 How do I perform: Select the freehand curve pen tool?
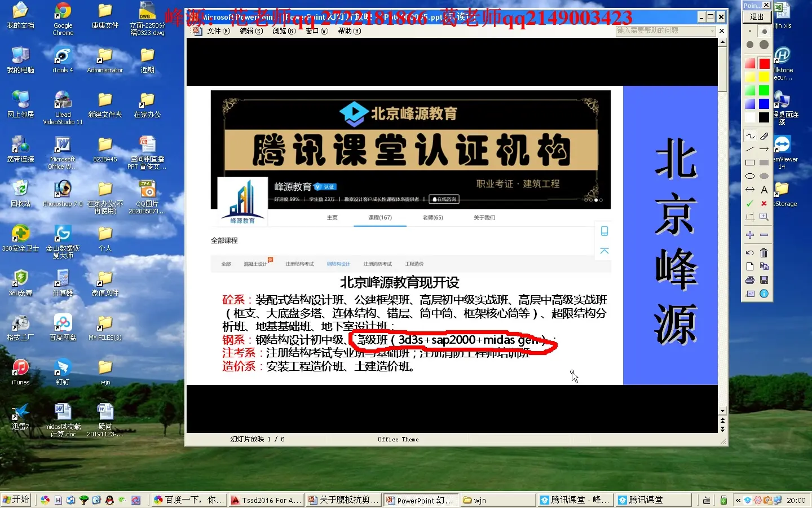(750, 136)
